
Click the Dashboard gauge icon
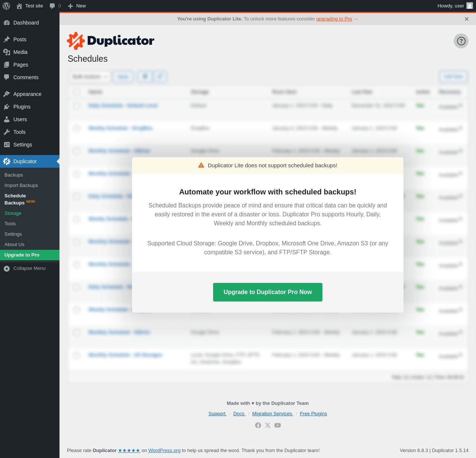pos(7,23)
